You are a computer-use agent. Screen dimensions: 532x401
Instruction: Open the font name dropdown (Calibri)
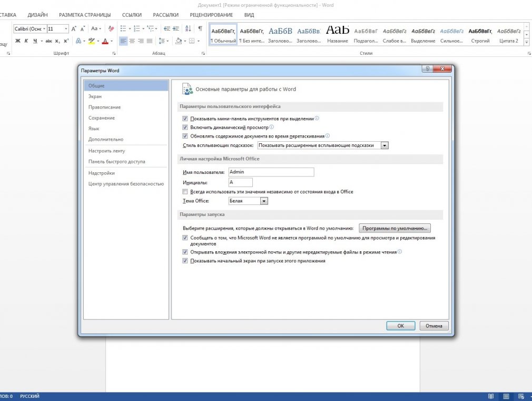click(x=44, y=29)
